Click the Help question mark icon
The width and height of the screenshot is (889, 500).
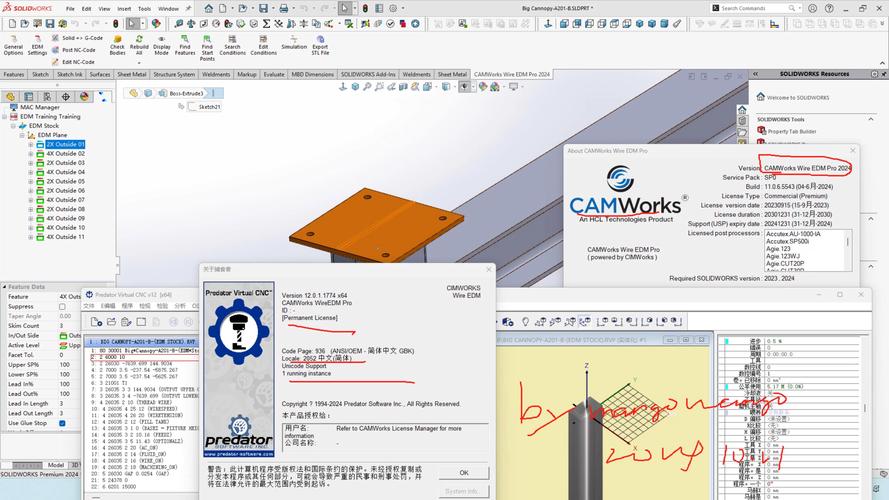pyautogui.click(x=829, y=8)
